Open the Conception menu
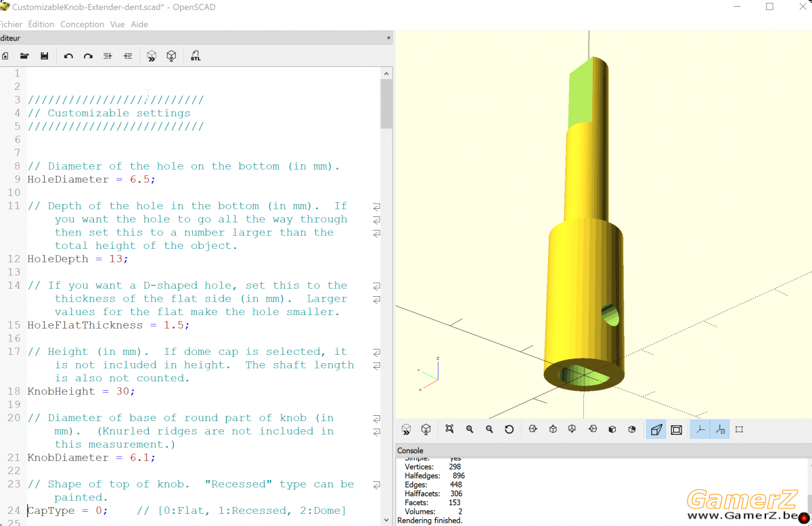Viewport: 812px width, 526px height. click(x=82, y=24)
